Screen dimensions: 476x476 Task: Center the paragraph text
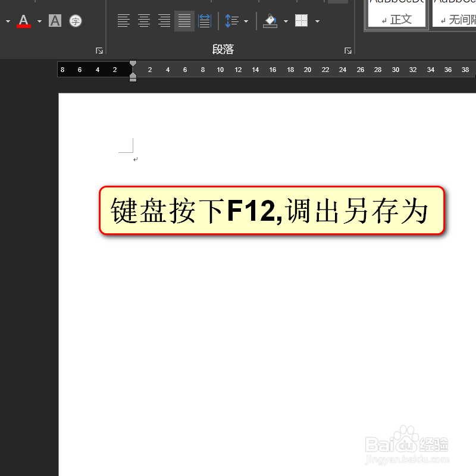click(143, 20)
